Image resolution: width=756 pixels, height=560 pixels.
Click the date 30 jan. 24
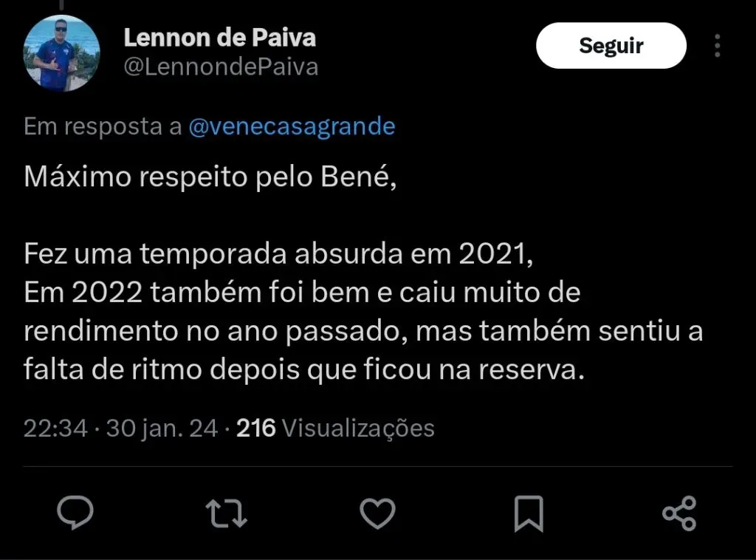click(x=162, y=428)
